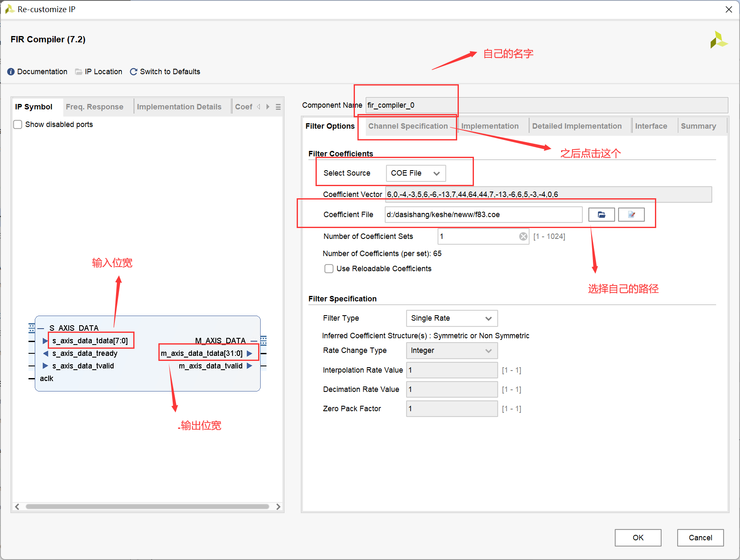Edit the coefficient file with pencil icon
740x560 pixels.
coord(631,215)
